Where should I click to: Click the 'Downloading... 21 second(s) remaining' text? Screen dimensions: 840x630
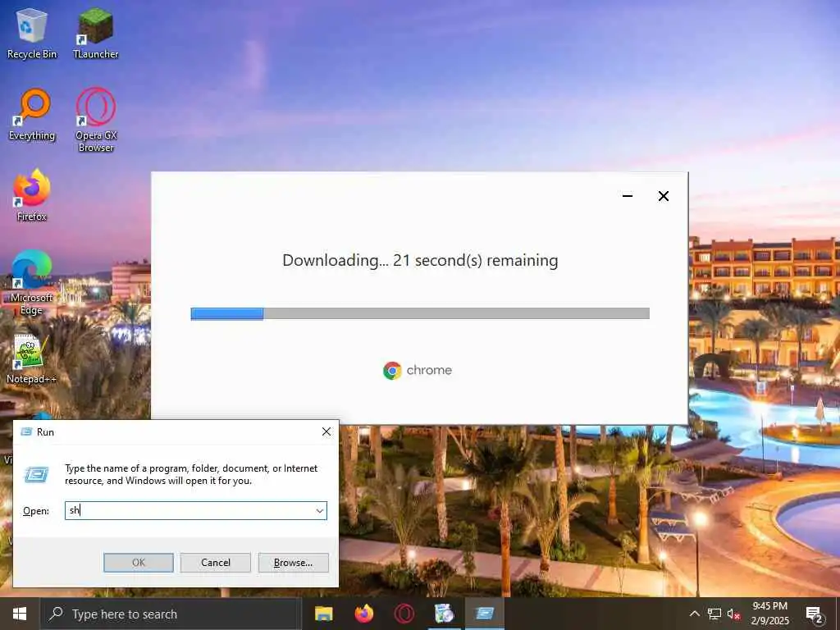[420, 260]
